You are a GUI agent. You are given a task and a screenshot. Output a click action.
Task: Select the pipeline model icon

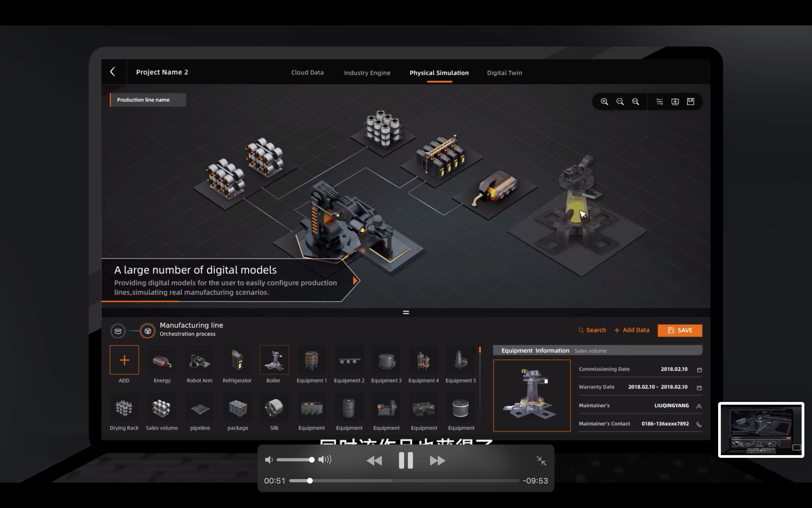pyautogui.click(x=200, y=408)
